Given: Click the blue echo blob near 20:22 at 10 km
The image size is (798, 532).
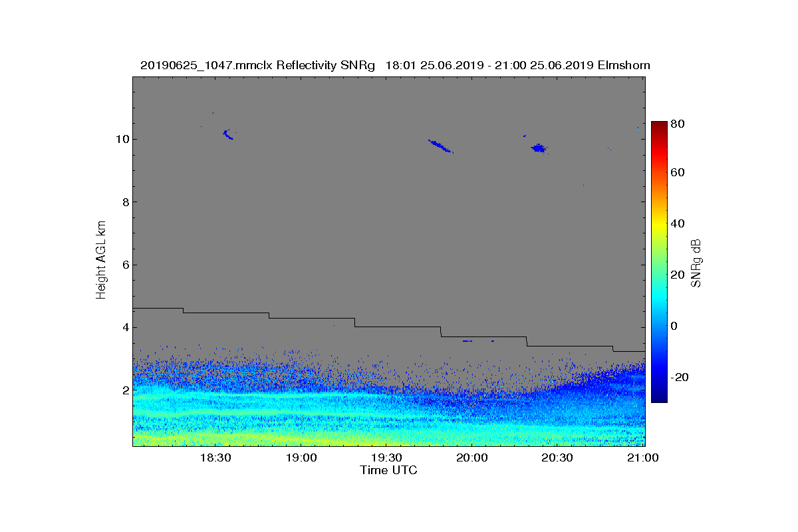Looking at the screenshot, I should point(539,148).
